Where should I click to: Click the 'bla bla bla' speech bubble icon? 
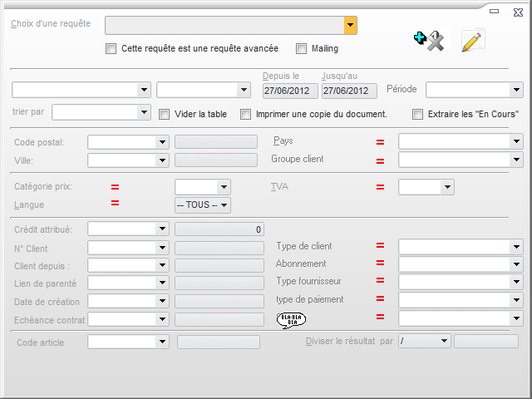click(291, 319)
